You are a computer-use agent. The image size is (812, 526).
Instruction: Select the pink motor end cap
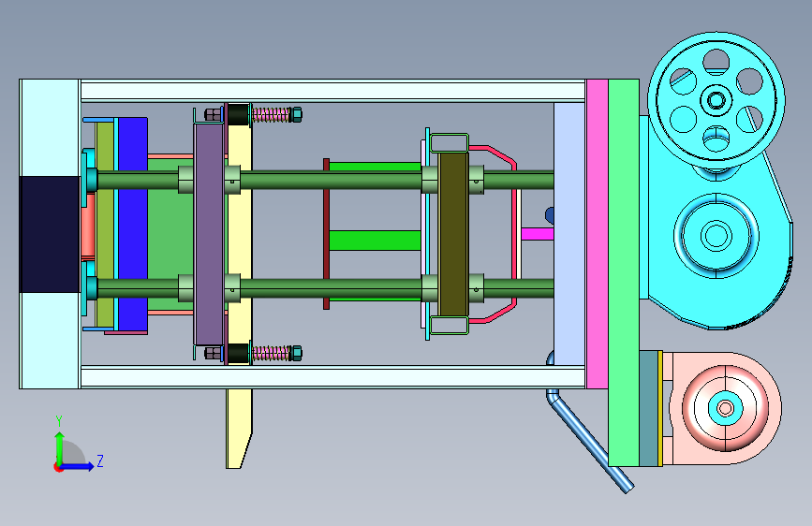click(726, 408)
